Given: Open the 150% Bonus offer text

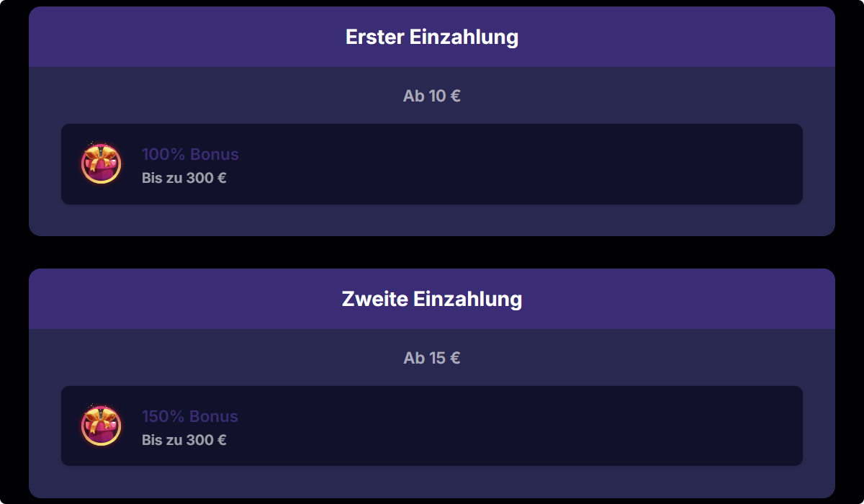Looking at the screenshot, I should tap(190, 416).
